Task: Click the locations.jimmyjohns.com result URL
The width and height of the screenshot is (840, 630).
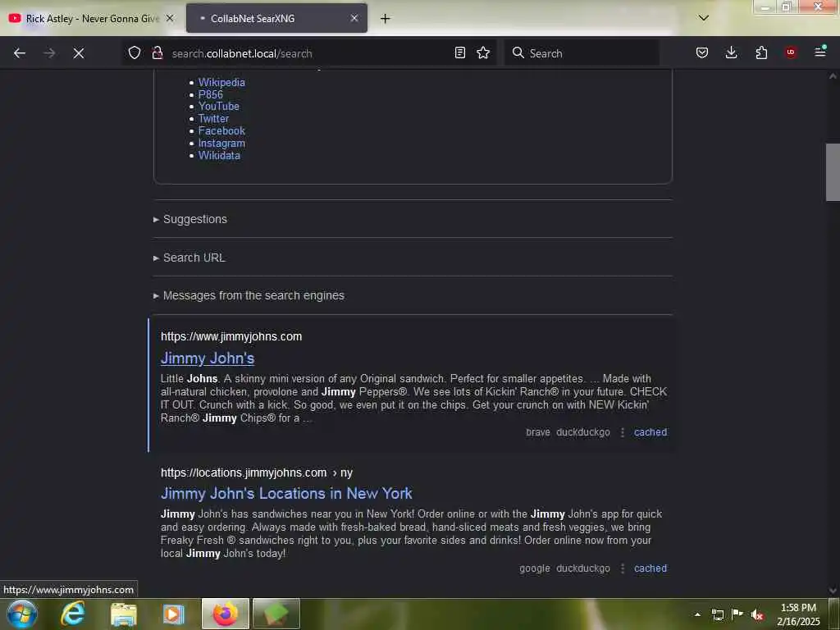Action: tap(257, 472)
